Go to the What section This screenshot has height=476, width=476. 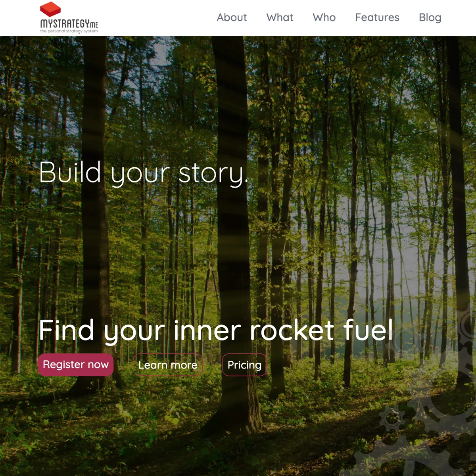(280, 17)
